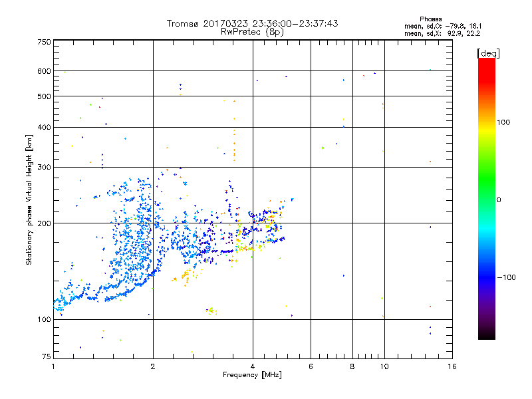
Task: Click the 'Phases' header label
Action: click(x=430, y=19)
